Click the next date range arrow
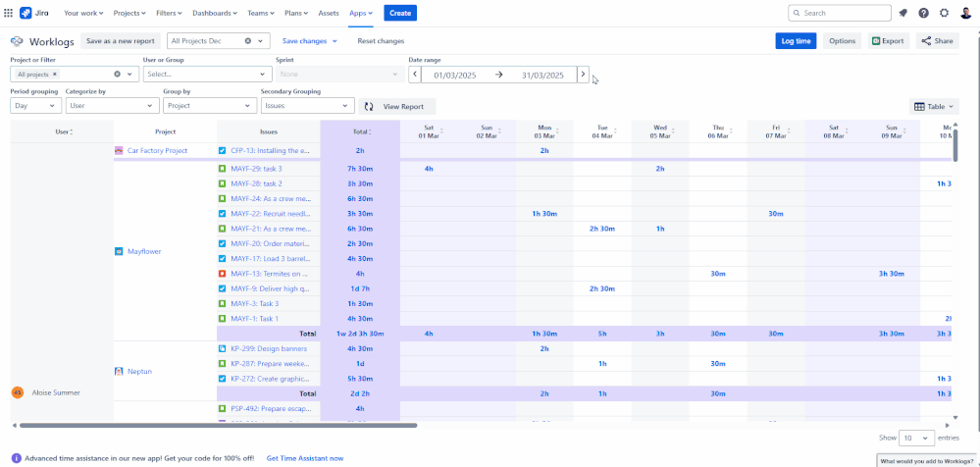This screenshot has height=467, width=980. (583, 75)
